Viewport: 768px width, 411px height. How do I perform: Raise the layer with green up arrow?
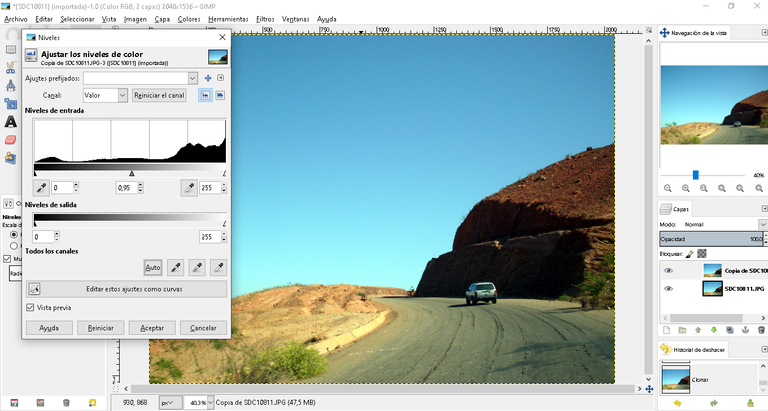[698, 330]
